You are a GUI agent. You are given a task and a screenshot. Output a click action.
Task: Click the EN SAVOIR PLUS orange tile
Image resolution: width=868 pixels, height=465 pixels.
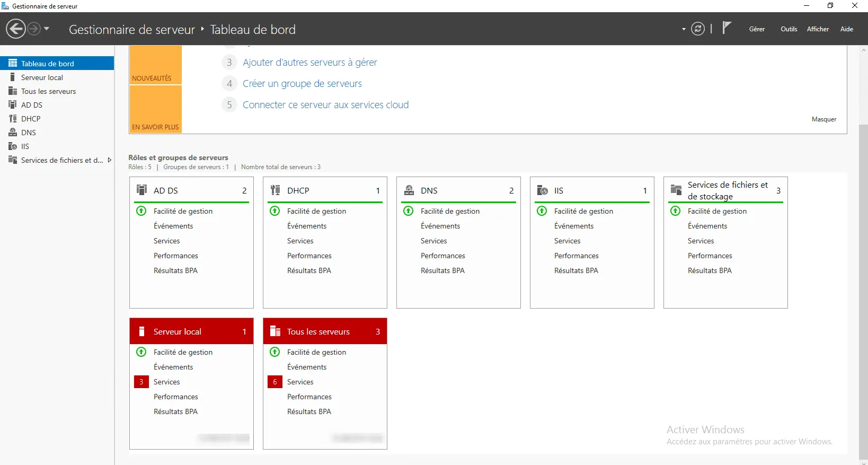coord(155,110)
